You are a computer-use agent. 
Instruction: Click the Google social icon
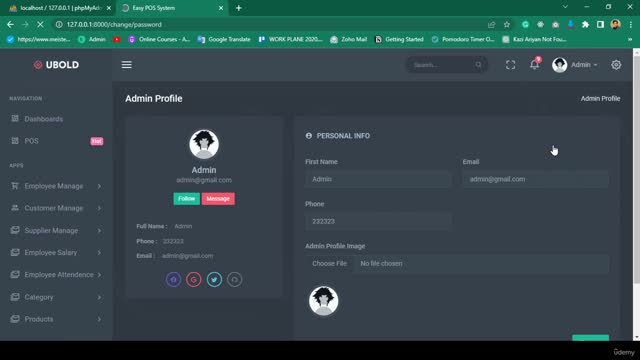(x=194, y=280)
